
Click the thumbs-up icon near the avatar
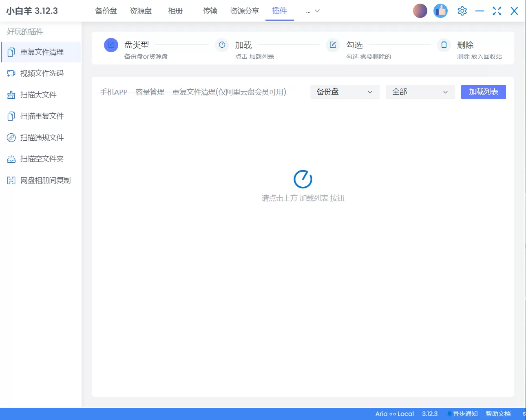coord(440,11)
